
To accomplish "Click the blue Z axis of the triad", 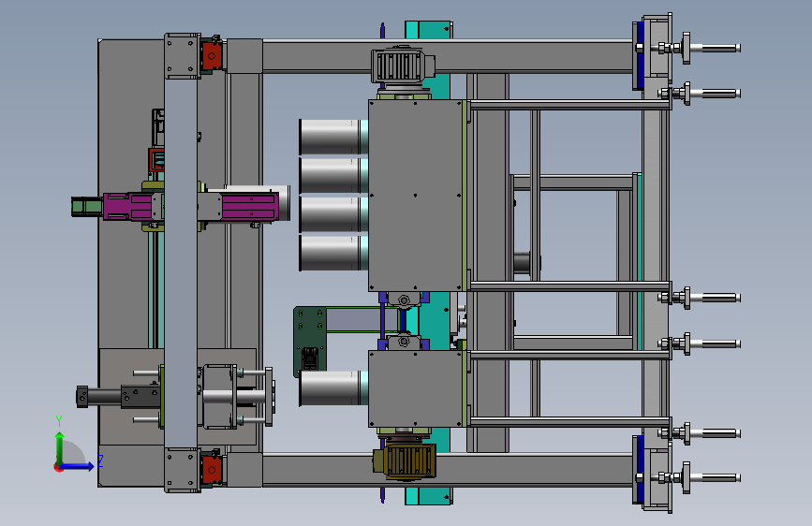I will pyautogui.click(x=77, y=466).
